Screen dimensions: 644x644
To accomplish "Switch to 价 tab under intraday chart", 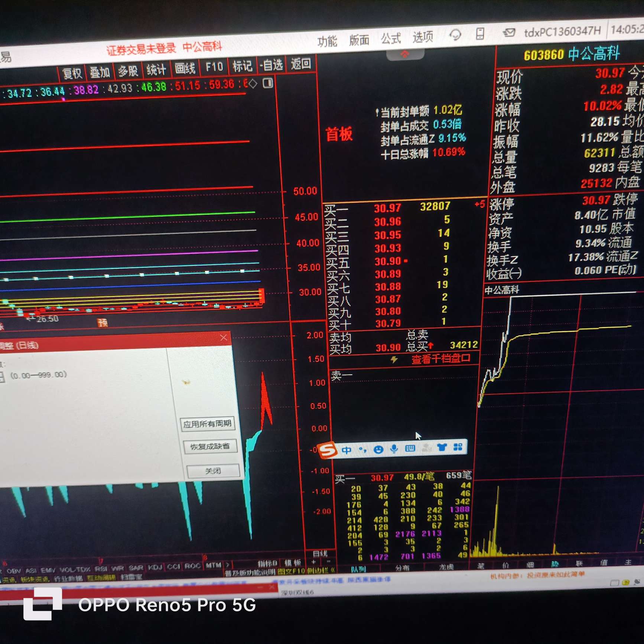I will coord(505,565).
